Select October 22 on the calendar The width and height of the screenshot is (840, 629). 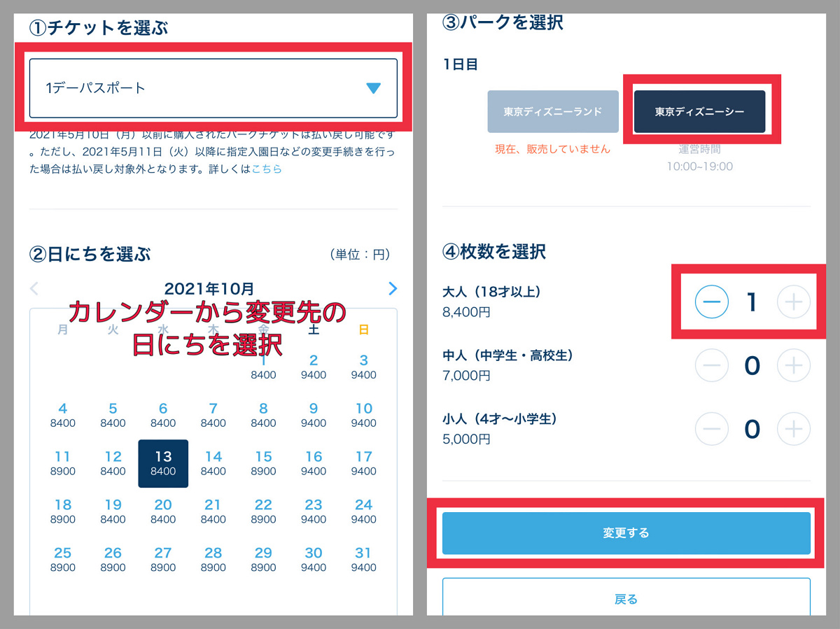263,511
